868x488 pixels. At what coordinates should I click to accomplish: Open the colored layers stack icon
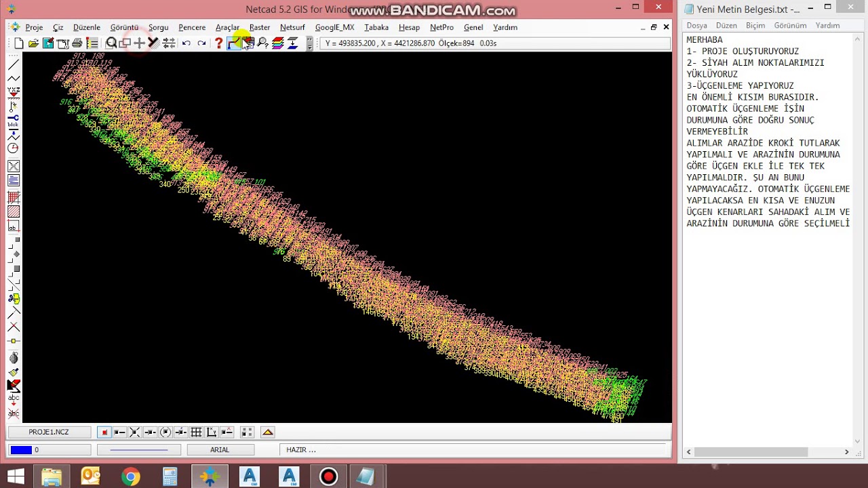click(x=277, y=43)
